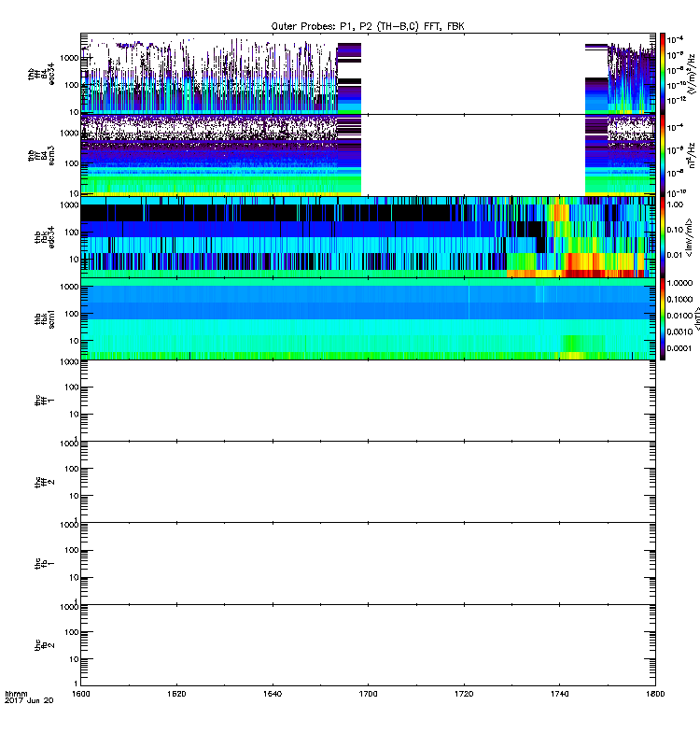Click the '100' y-axis tick of thb fbk scm1 panel
The image size is (700, 747).
point(72,314)
